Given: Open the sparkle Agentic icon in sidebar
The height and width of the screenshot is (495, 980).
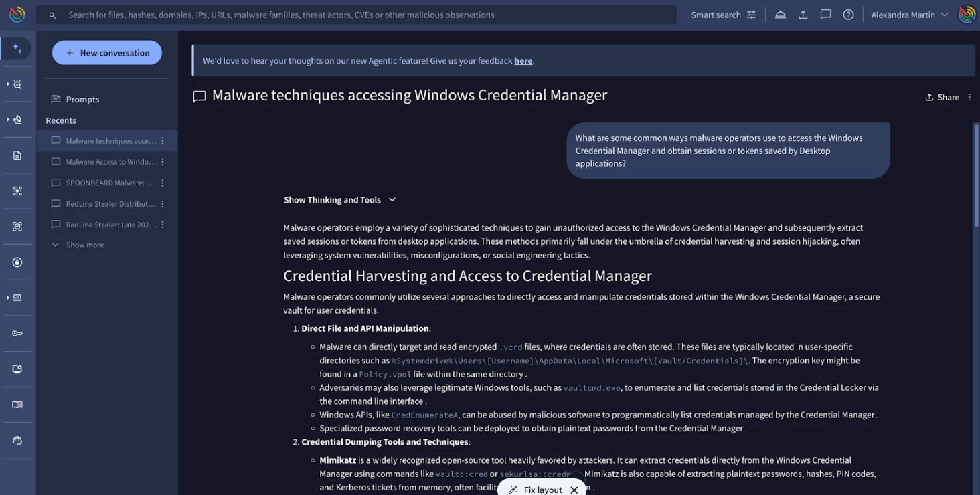Looking at the screenshot, I should (17, 48).
